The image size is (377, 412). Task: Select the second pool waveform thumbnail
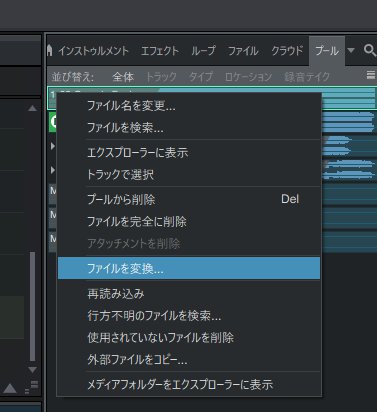pos(348,122)
